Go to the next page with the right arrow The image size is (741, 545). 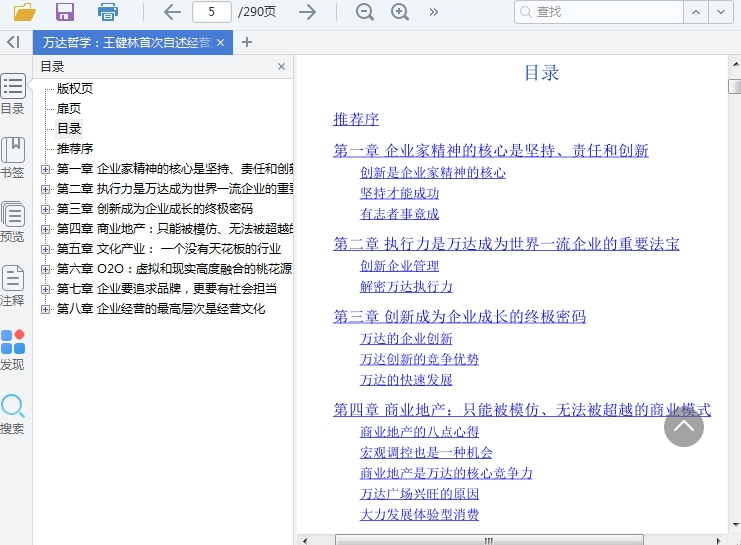(x=308, y=12)
